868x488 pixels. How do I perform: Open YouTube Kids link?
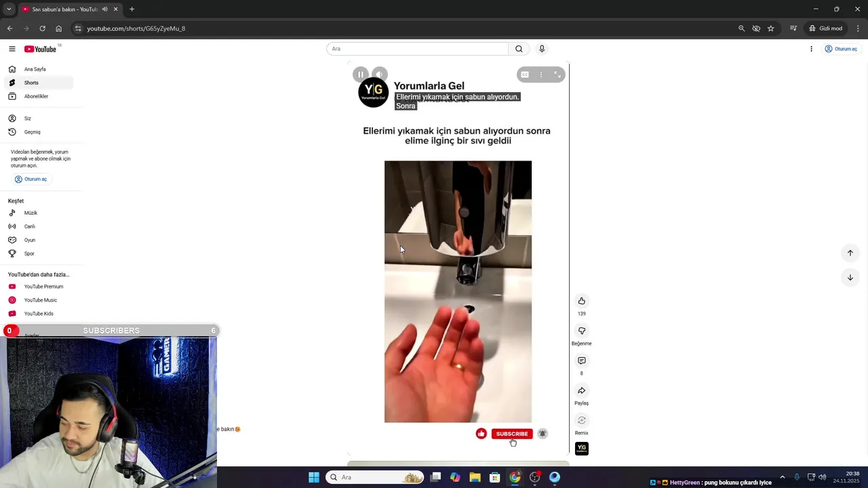click(x=37, y=314)
